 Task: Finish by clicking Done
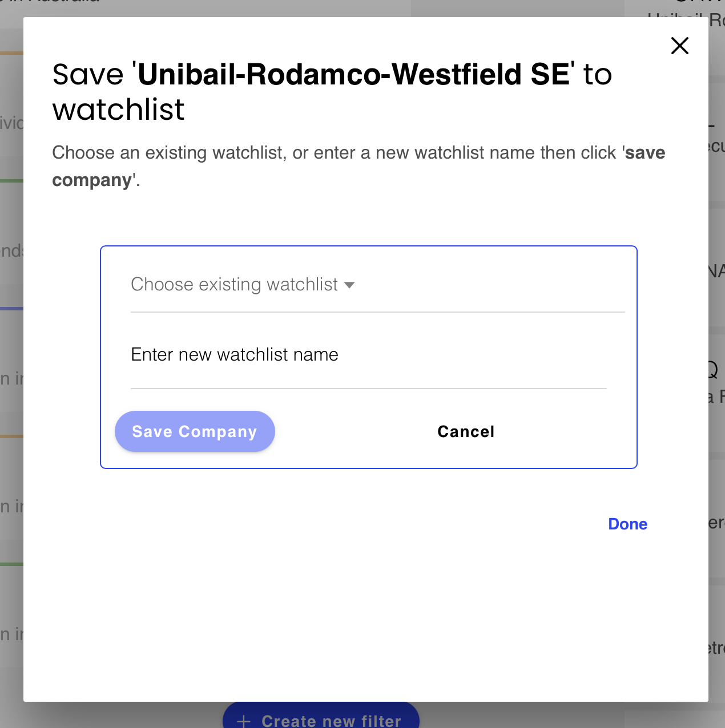click(x=627, y=524)
